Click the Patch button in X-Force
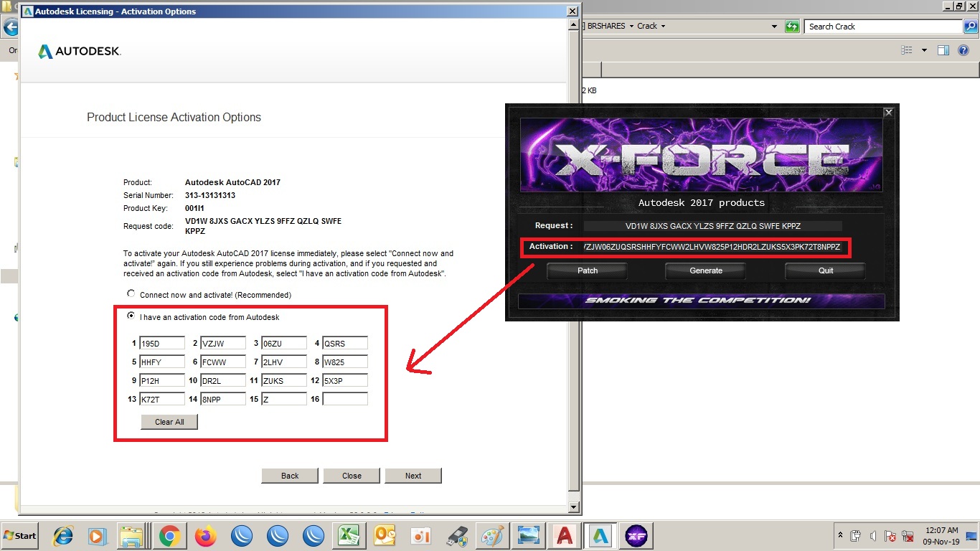Image resolution: width=980 pixels, height=551 pixels. 588,270
